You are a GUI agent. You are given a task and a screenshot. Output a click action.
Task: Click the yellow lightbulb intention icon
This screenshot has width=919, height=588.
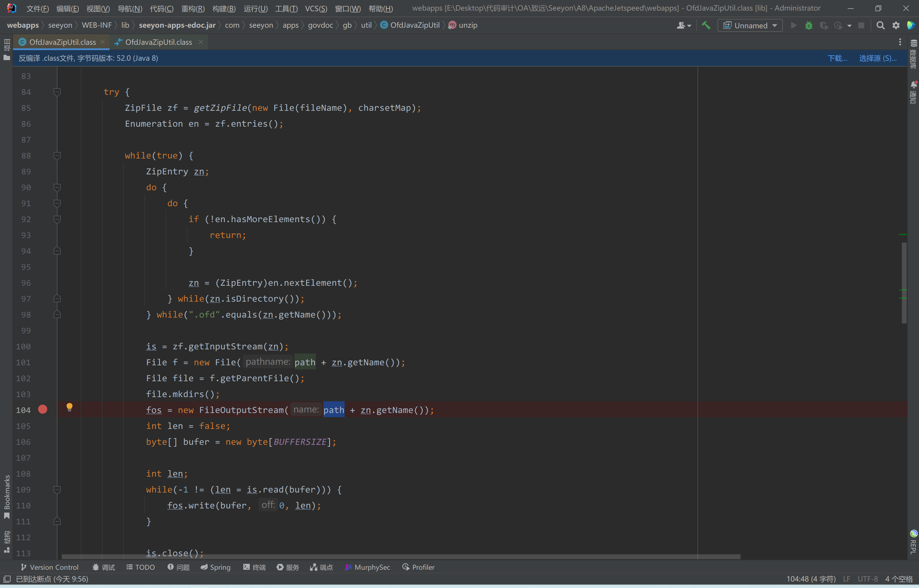coord(69,407)
